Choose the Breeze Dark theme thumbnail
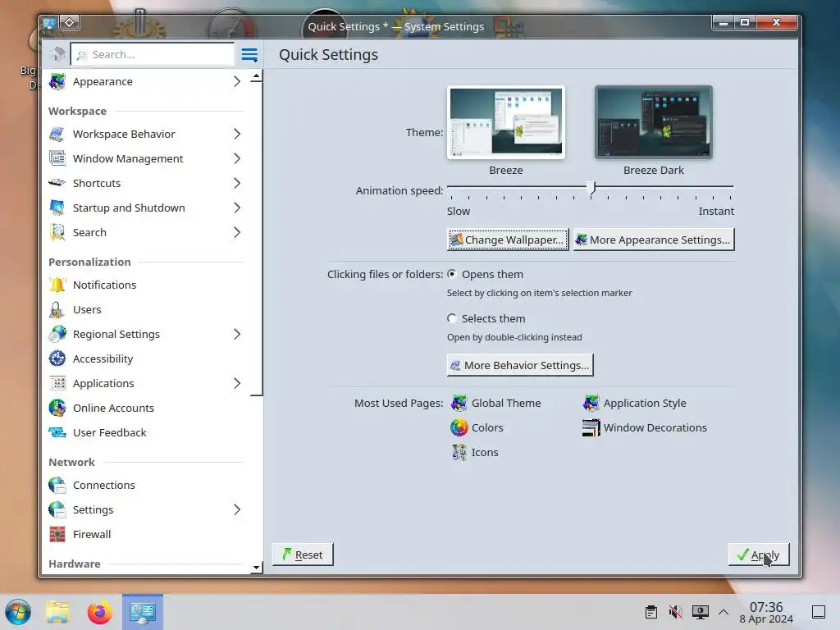 point(654,123)
